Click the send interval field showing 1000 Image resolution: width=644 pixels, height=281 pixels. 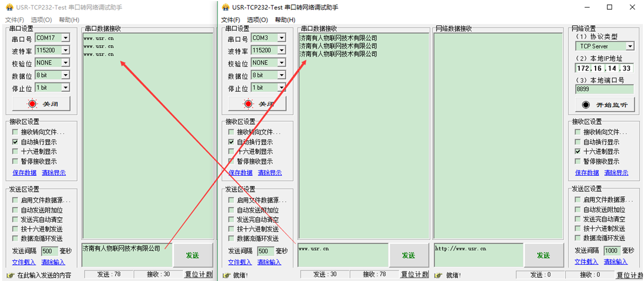[612, 251]
